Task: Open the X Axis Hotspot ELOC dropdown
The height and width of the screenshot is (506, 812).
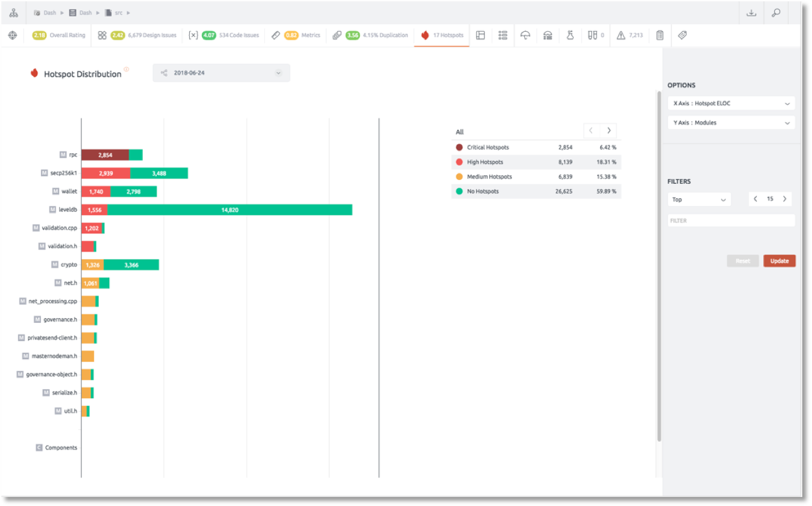Action: tap(731, 103)
